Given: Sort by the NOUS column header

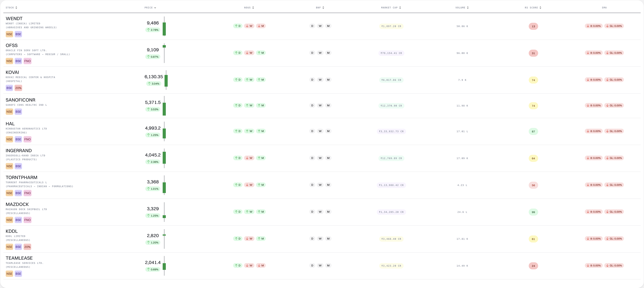Looking at the screenshot, I should tap(249, 8).
